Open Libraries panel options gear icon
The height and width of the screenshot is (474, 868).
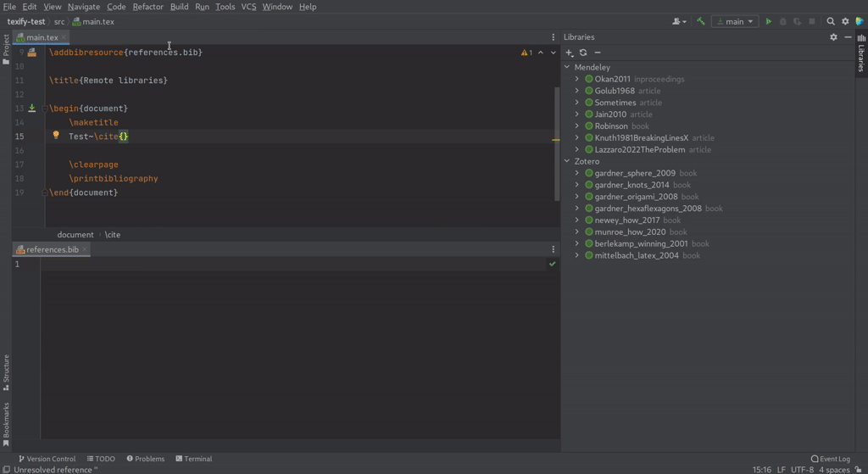pos(833,37)
